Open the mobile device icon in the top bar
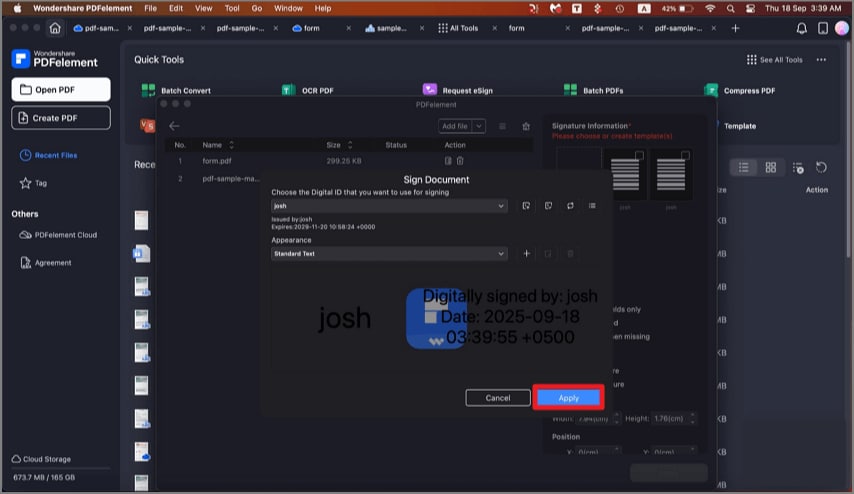Screen dimensions: 854x494 (822, 28)
